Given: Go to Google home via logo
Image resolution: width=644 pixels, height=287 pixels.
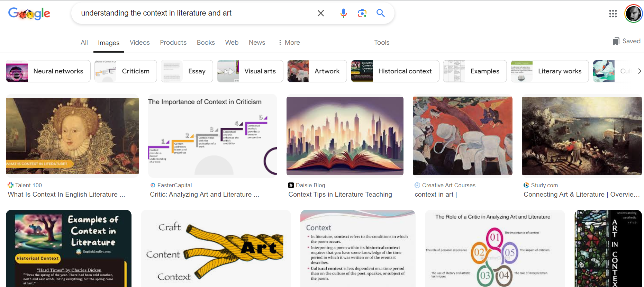Looking at the screenshot, I should click(x=29, y=14).
